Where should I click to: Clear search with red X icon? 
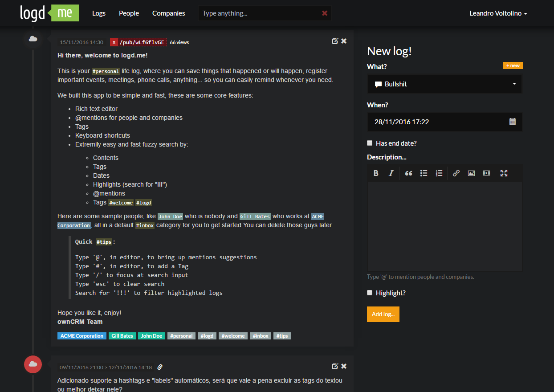click(325, 13)
